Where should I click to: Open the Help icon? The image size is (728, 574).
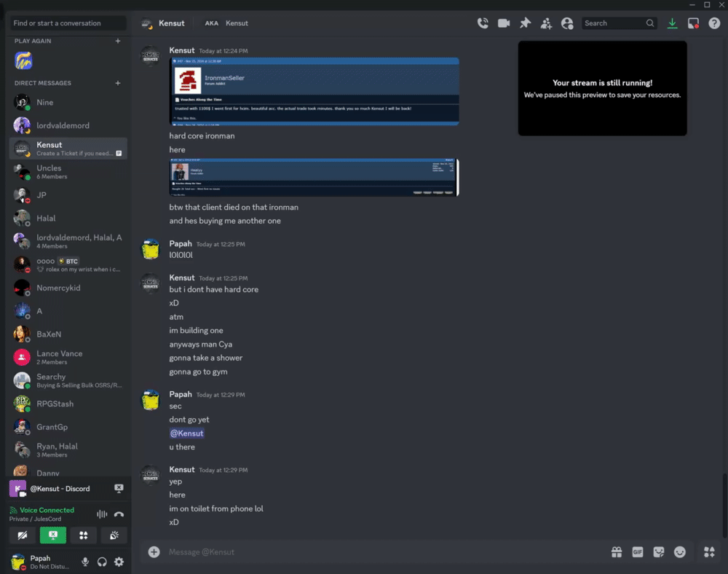pyautogui.click(x=714, y=23)
